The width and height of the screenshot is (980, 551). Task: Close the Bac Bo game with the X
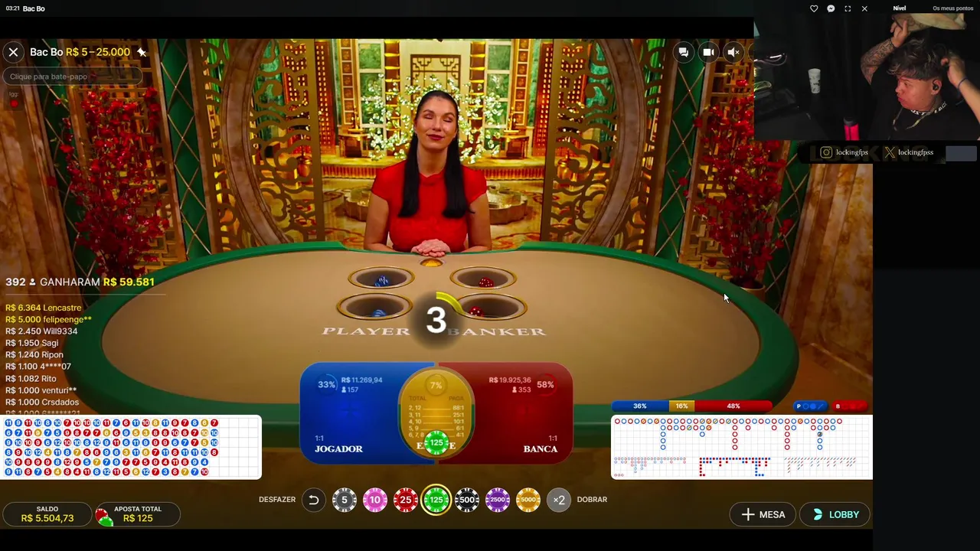point(13,52)
